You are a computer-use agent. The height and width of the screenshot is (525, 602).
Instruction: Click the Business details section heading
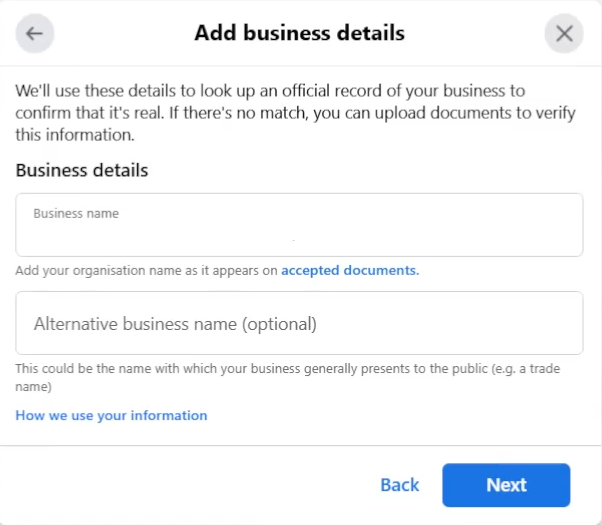point(82,170)
